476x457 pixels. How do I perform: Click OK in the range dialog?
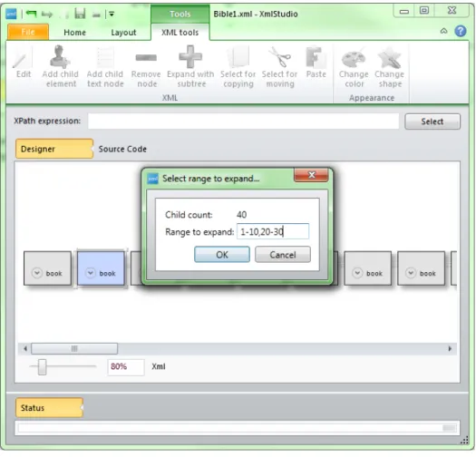click(222, 255)
